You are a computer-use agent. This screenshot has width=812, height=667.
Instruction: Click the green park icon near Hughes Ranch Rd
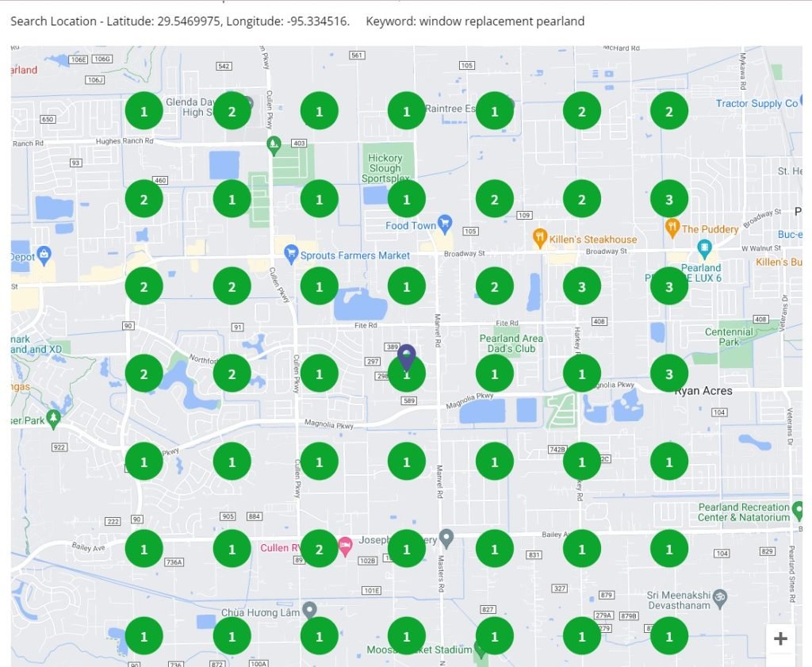click(274, 144)
